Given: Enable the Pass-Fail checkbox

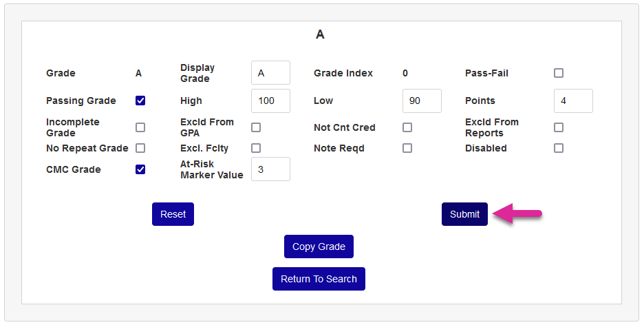Looking at the screenshot, I should click(559, 73).
